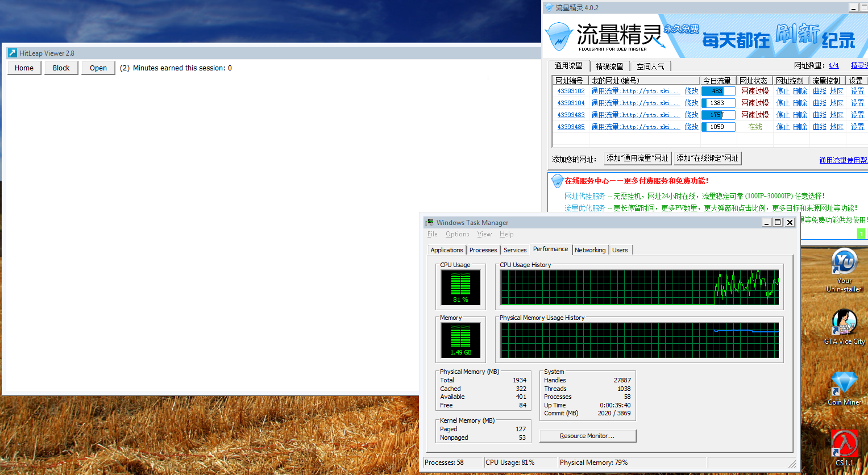Click the CPU Usage History graph
868x475 pixels.
pos(639,287)
